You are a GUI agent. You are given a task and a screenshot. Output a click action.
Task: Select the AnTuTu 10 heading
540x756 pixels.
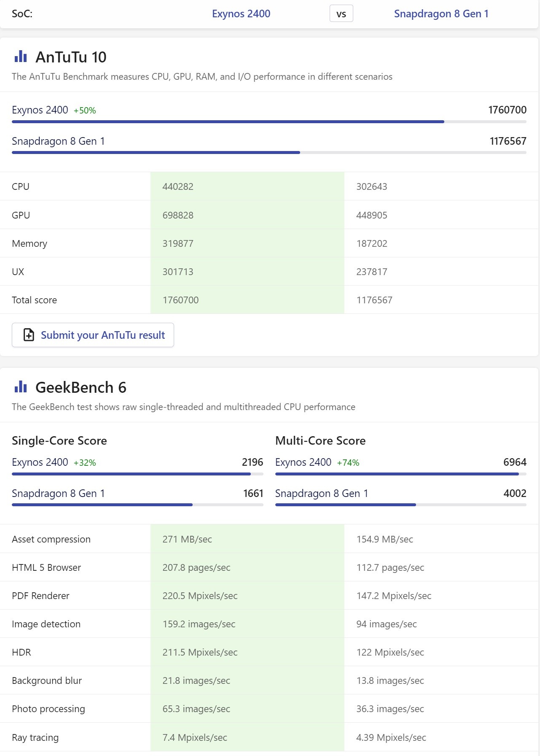click(x=71, y=57)
